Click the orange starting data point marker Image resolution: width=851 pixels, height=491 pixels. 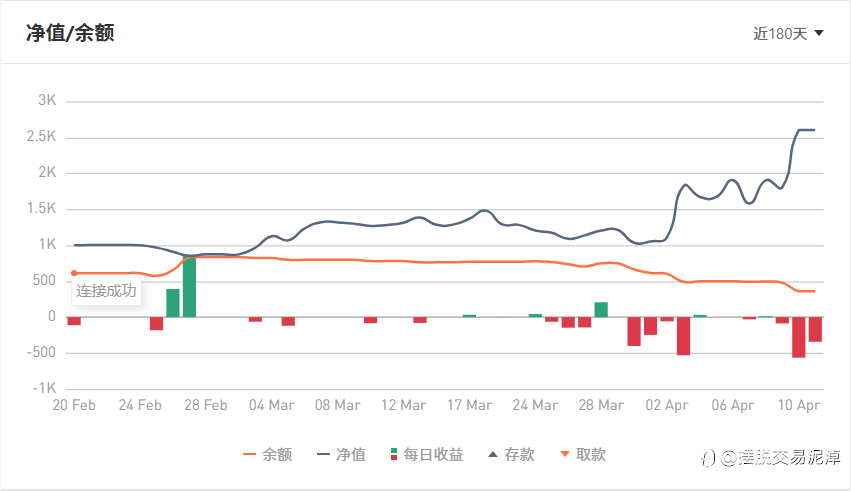74,273
